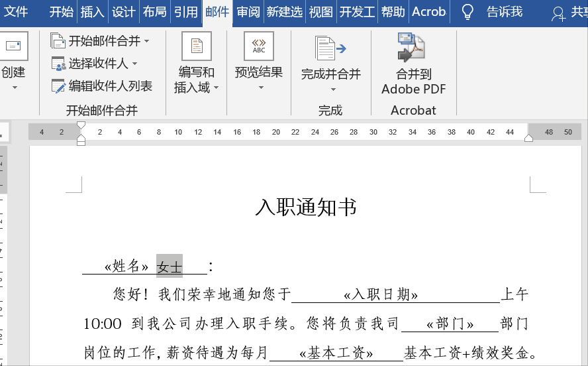Open the 新建选 tab

coord(285,12)
